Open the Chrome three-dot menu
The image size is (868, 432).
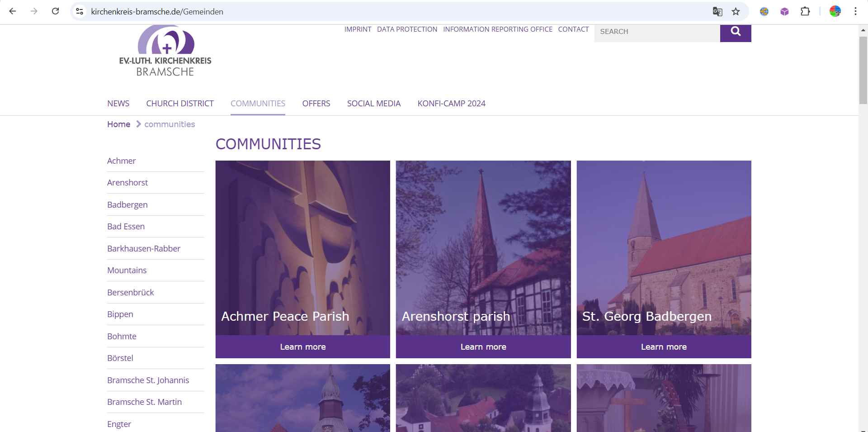coord(855,12)
